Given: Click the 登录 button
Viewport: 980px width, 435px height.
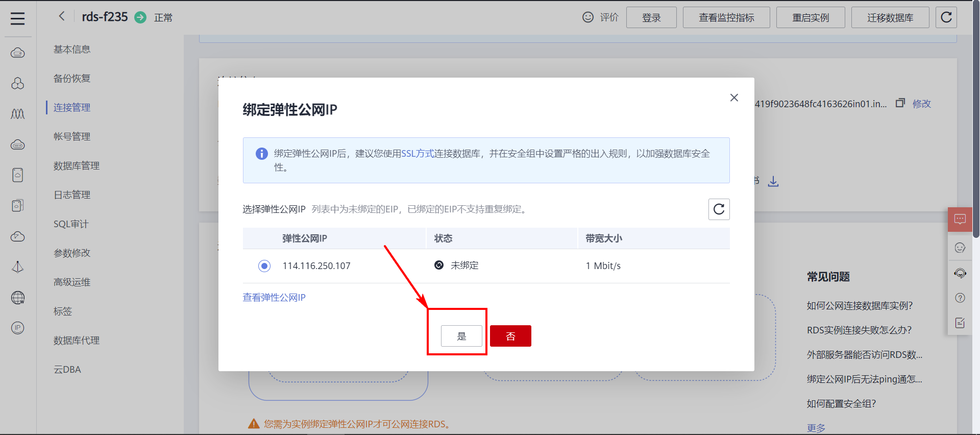Looking at the screenshot, I should [651, 17].
